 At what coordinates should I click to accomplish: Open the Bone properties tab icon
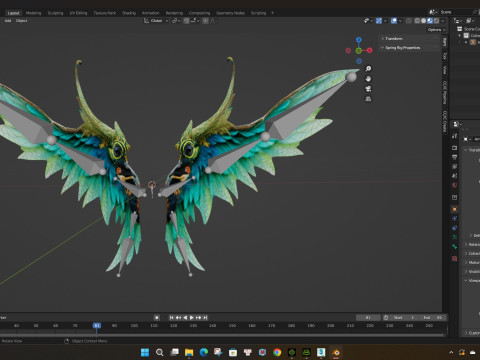pos(455,247)
